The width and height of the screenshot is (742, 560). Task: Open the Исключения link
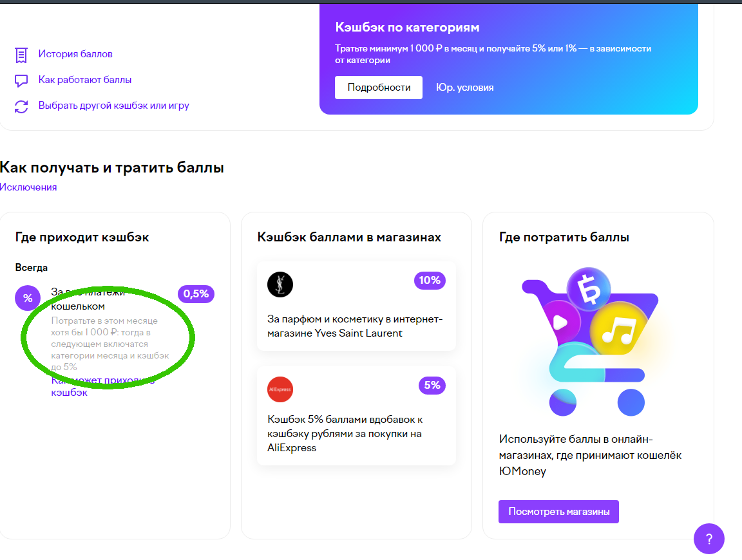click(x=28, y=187)
